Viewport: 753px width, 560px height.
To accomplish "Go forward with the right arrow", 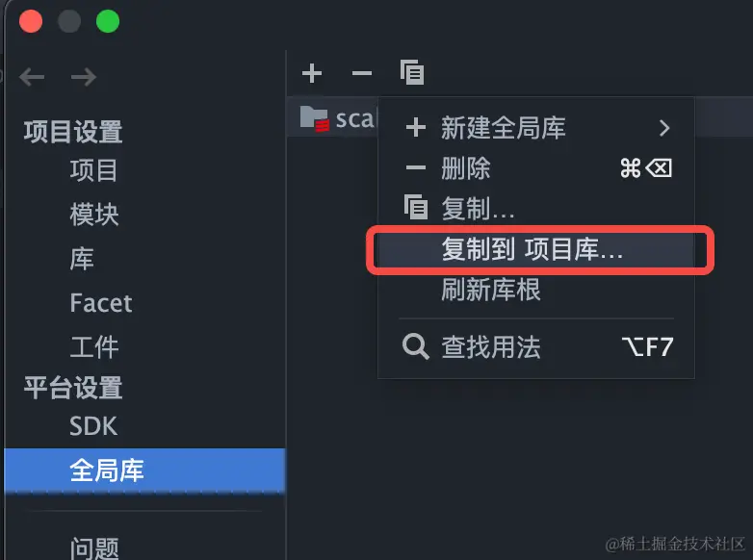I will click(84, 77).
